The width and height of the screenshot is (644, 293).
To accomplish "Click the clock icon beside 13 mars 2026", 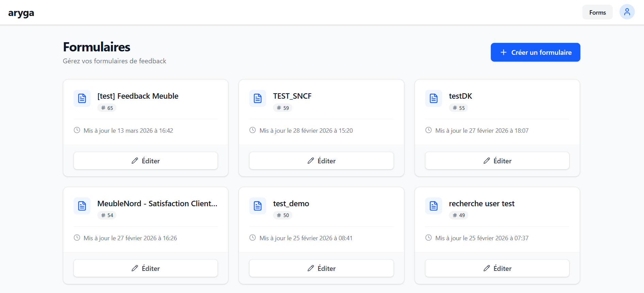I will (77, 130).
